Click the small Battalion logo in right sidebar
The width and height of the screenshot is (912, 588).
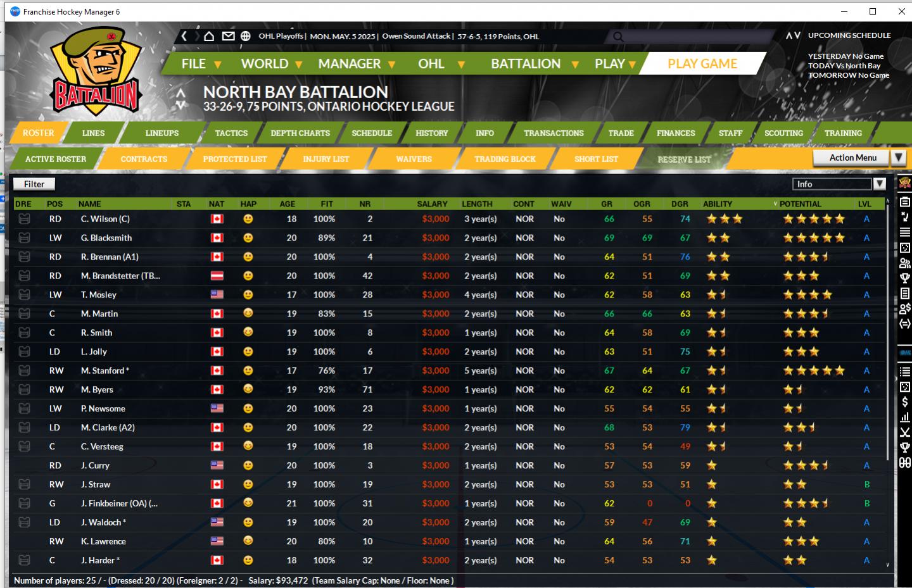tap(905, 183)
